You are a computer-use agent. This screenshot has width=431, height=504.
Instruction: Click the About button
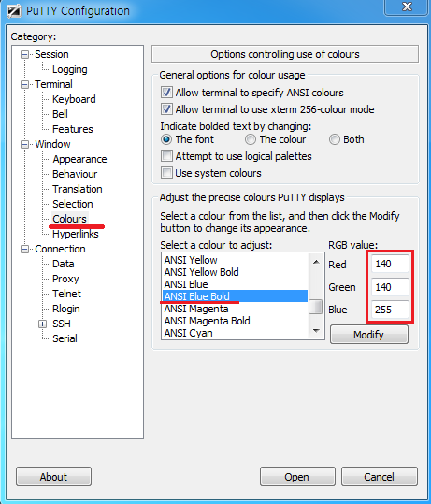(53, 477)
